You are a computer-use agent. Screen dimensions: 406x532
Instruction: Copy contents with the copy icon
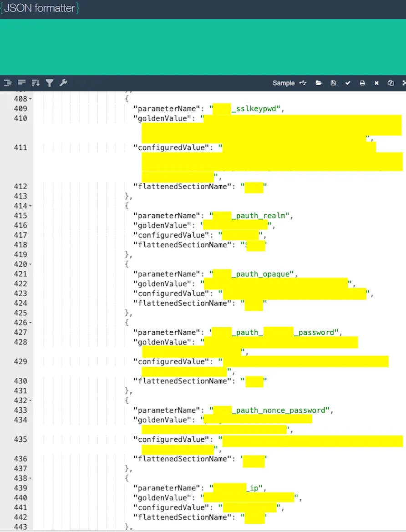coord(391,83)
